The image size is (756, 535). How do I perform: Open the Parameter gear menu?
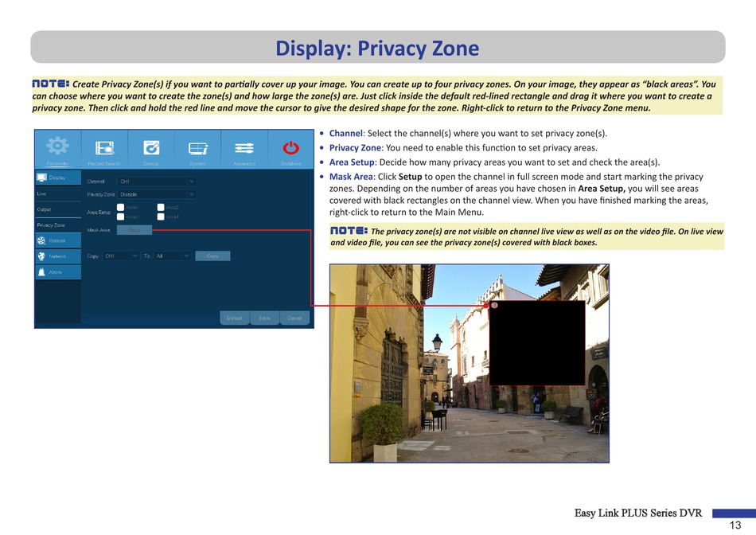coord(57,146)
